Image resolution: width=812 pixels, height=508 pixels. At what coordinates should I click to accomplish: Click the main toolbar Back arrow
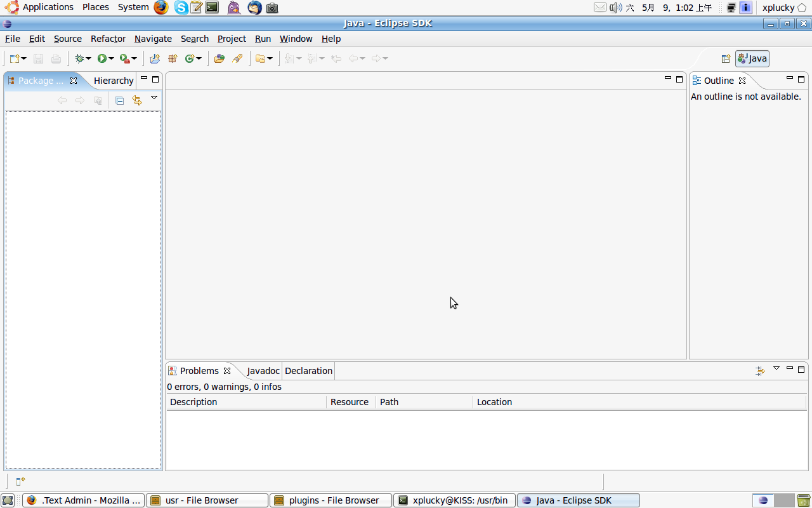353,58
